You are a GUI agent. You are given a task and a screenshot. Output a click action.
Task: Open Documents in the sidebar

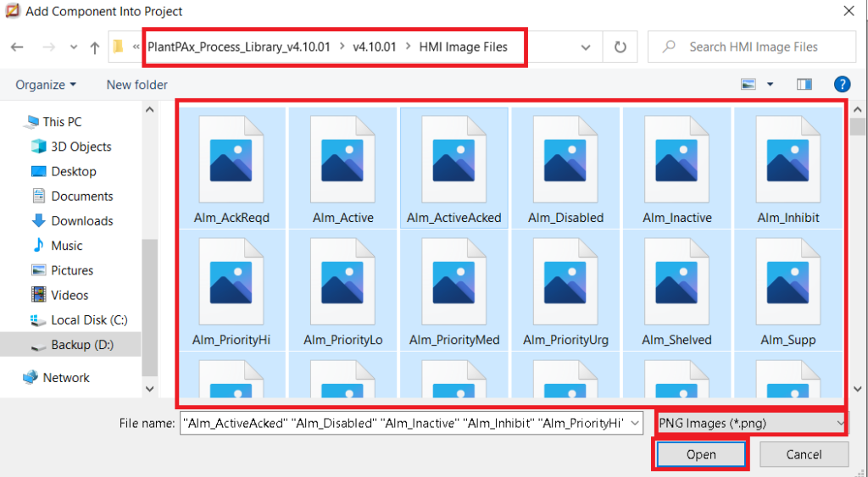72,196
